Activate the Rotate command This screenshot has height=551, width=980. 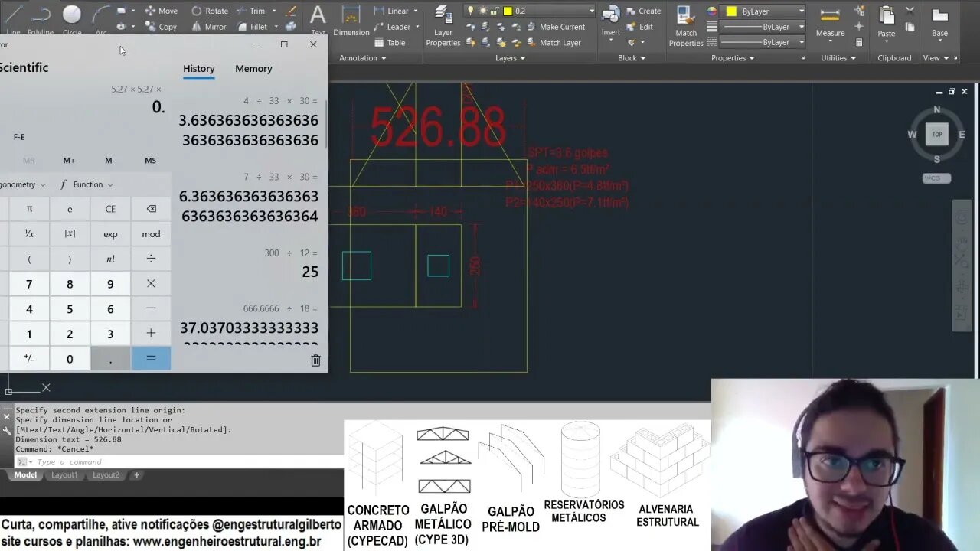(210, 11)
